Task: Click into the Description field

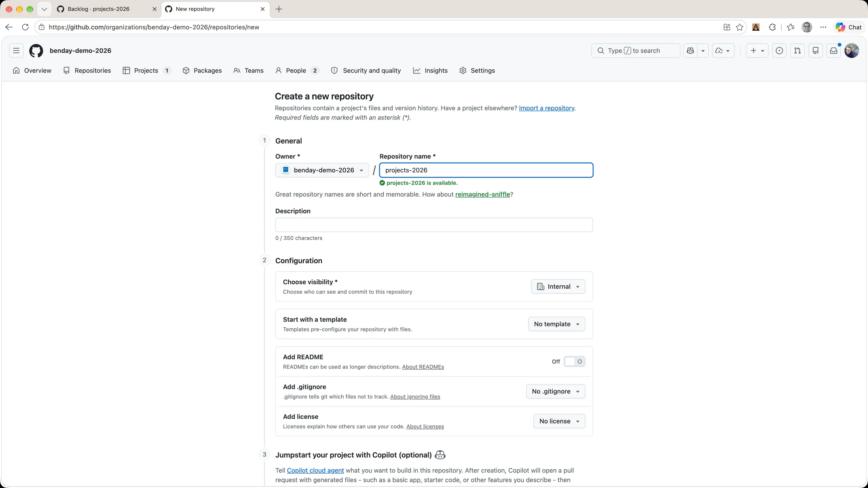Action: click(x=434, y=225)
